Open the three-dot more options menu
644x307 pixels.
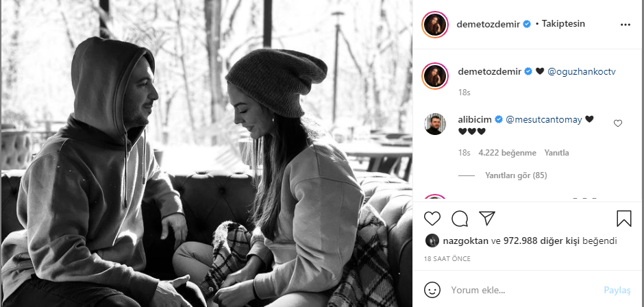point(625,25)
